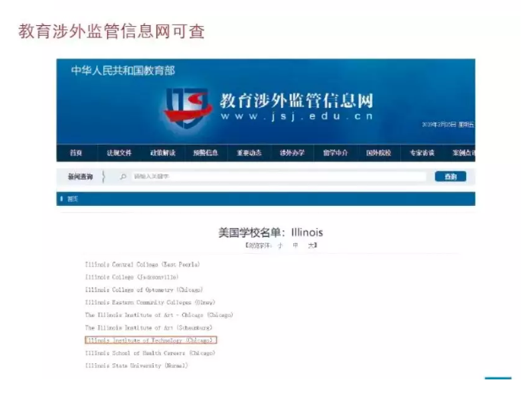532x397 pixels.
Task: Select The Illinois Institute of Art - Chicago
Action: 159,315
